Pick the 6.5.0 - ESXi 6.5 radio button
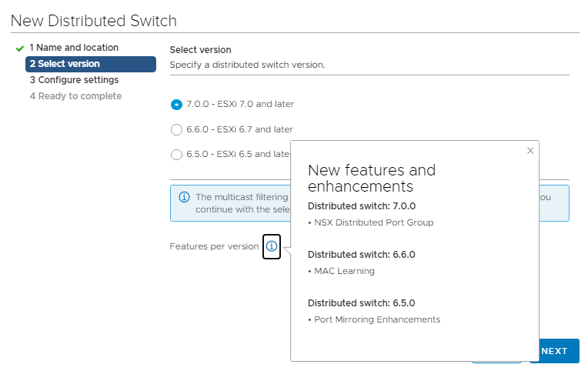The width and height of the screenshot is (588, 371). 176,154
